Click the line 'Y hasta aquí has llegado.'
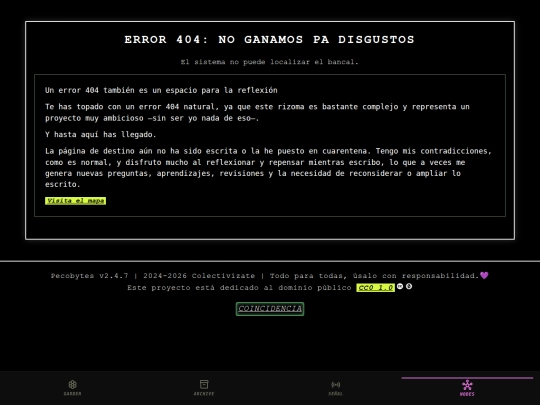The image size is (540, 405). [101, 135]
